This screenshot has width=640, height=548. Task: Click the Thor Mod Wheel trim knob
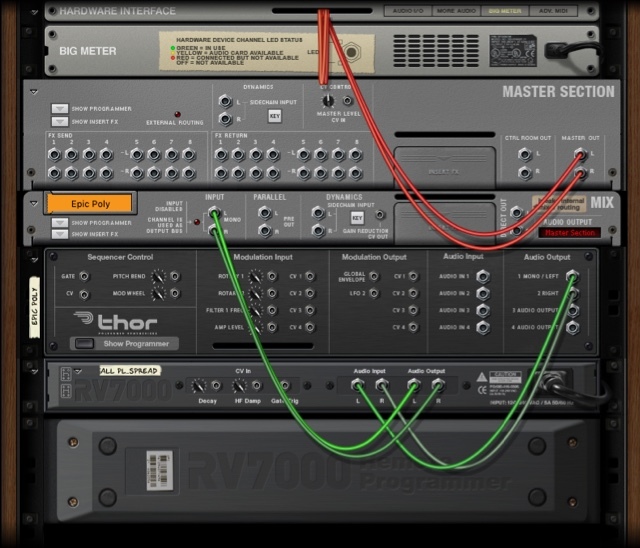[158, 293]
